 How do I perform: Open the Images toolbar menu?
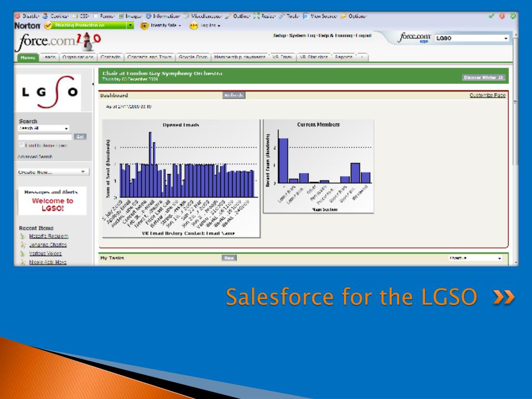[130, 16]
